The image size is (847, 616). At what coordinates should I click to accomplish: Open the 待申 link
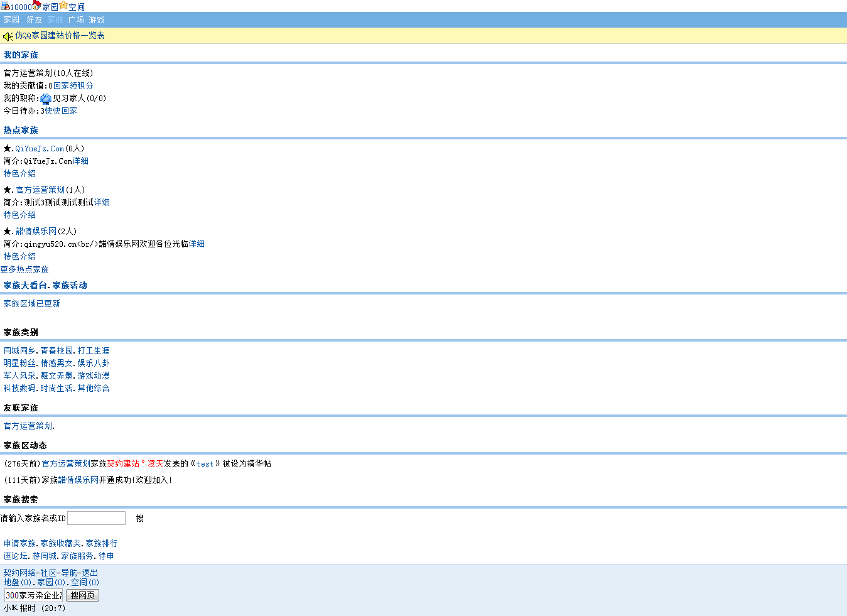(x=106, y=556)
